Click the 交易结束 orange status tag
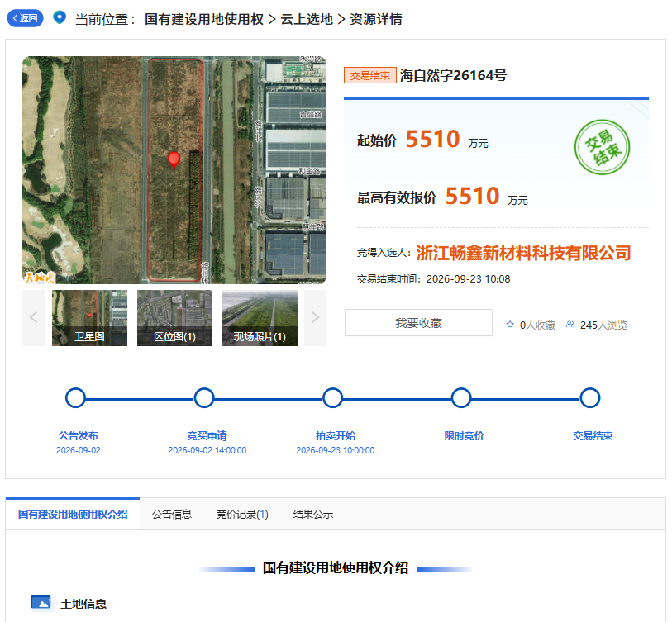Screen dimensions: 672x622 point(369,75)
